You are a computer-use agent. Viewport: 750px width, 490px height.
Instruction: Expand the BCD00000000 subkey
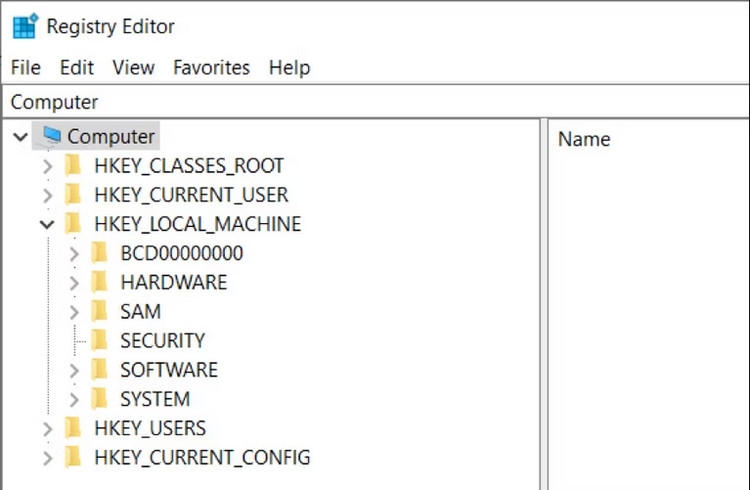74,254
